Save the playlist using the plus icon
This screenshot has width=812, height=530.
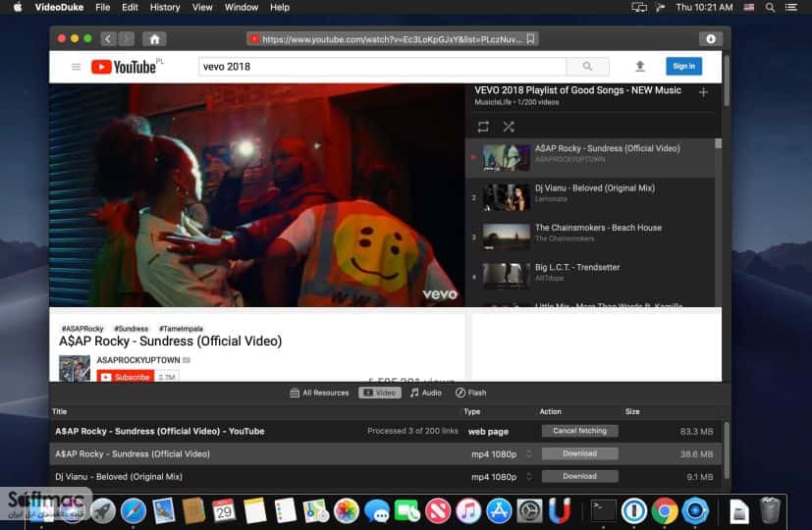703,92
